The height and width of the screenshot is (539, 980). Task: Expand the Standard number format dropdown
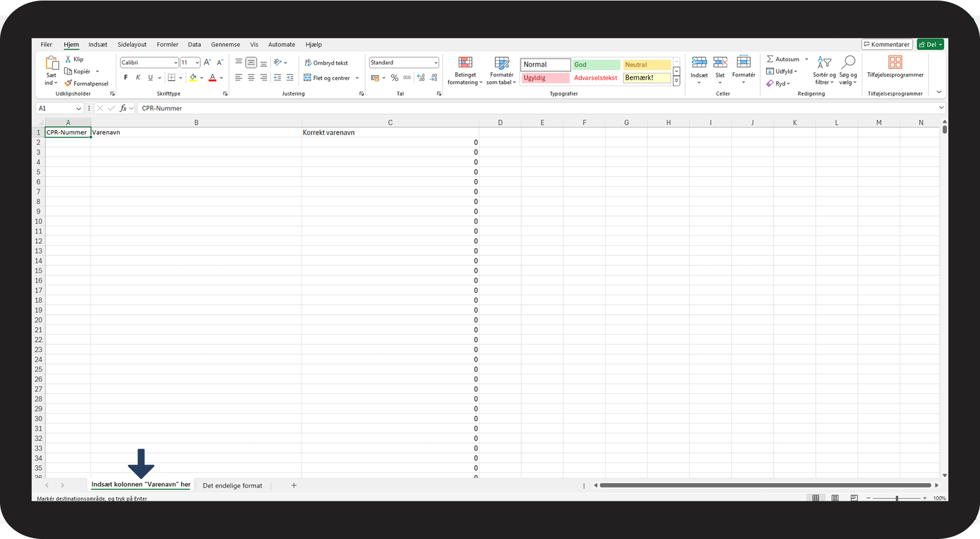pos(435,63)
